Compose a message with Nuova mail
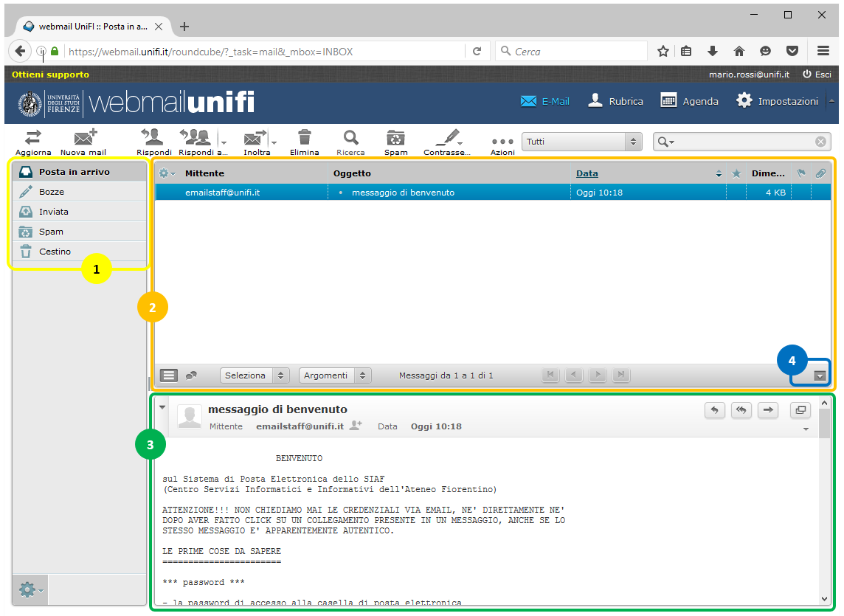Image resolution: width=844 pixels, height=616 pixels. tap(83, 142)
